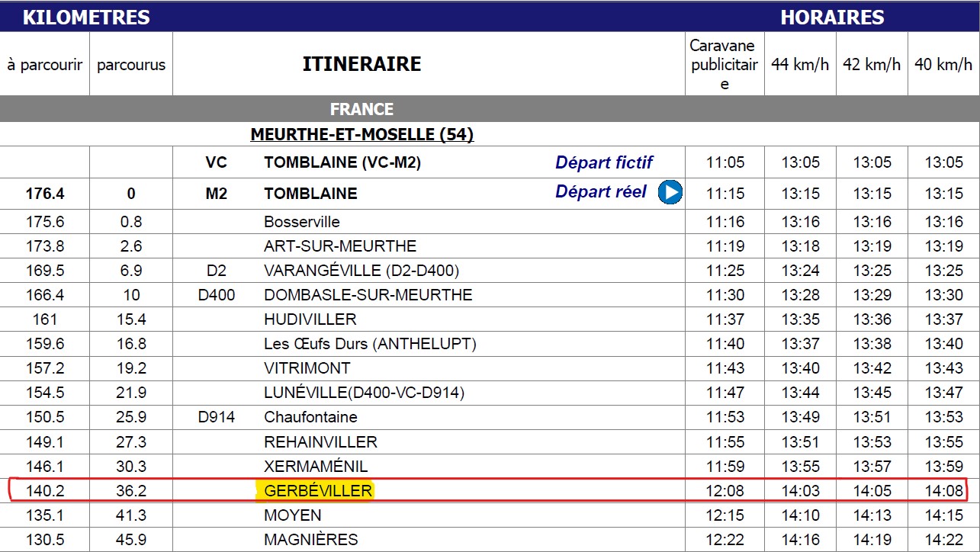Click the Départ fictif label

(x=604, y=162)
